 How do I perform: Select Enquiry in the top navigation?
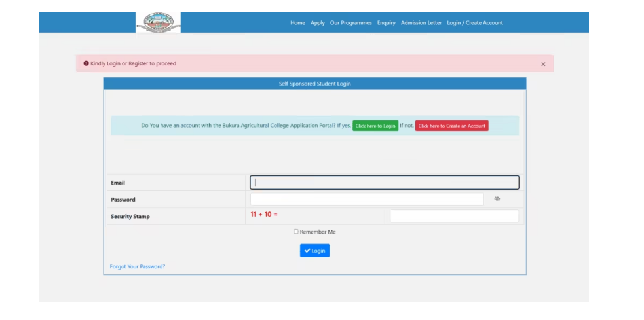(x=387, y=23)
